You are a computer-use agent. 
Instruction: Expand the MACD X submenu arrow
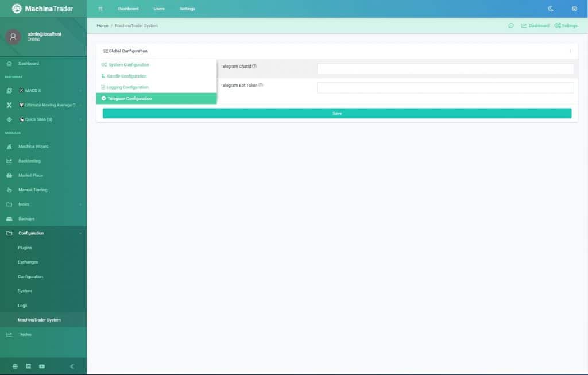point(80,90)
